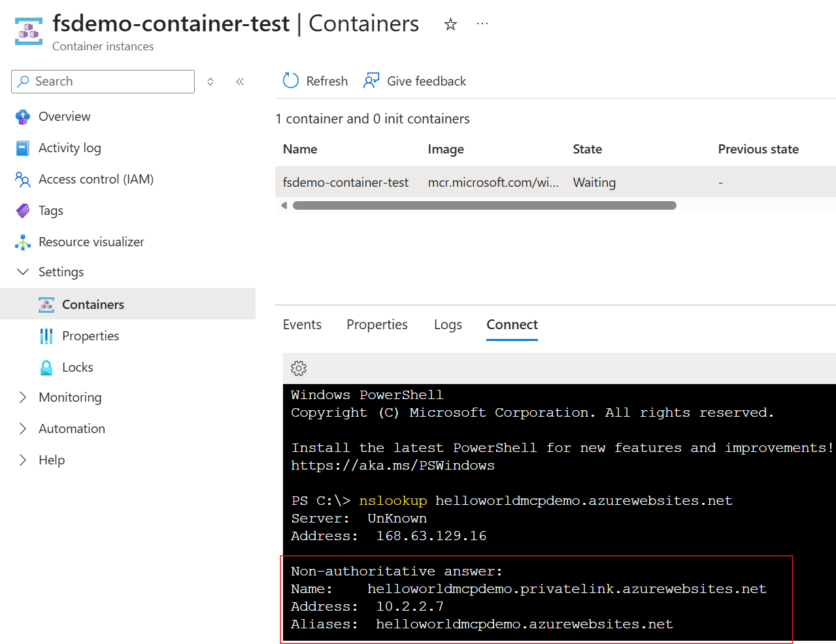Viewport: 836px width, 644px height.
Task: Sort by the Image column header
Action: coord(446,150)
